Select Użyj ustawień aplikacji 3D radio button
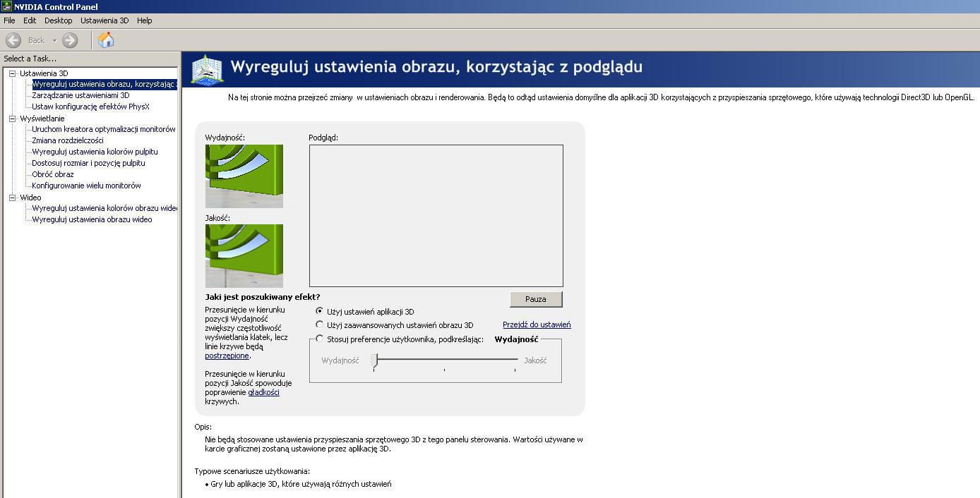 click(x=320, y=311)
